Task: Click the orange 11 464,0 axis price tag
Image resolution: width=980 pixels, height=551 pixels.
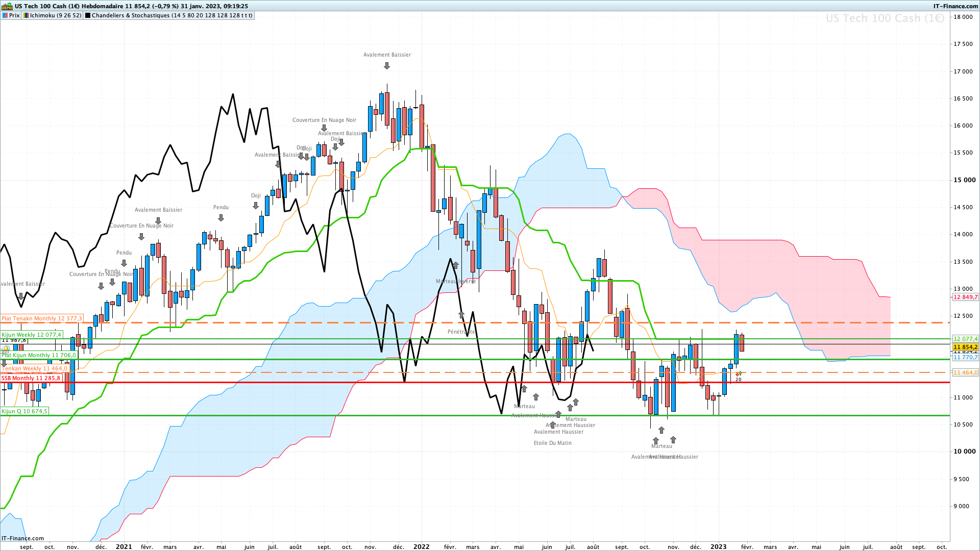Action: 965,372
